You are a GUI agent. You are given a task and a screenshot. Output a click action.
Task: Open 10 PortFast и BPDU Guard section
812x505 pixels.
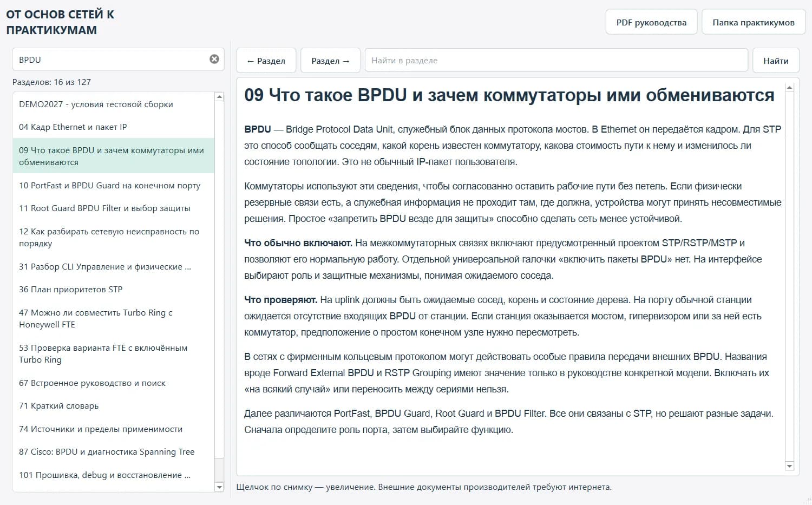[113, 185]
